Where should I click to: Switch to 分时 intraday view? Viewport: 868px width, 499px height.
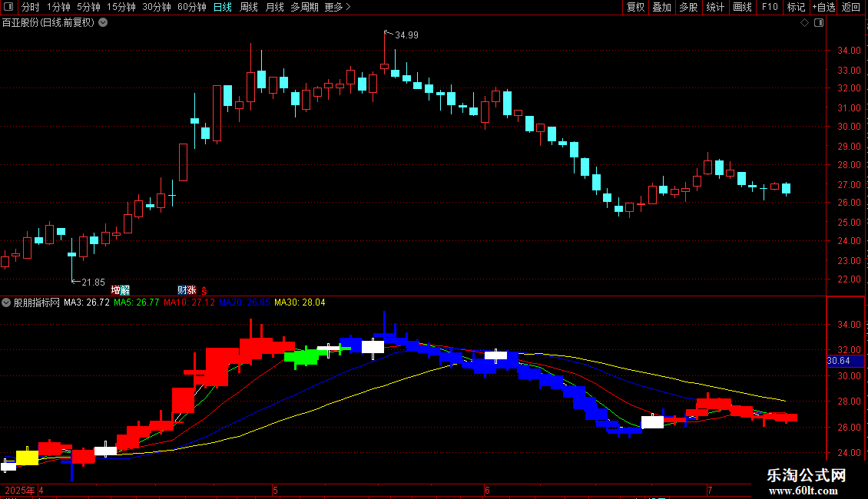31,7
